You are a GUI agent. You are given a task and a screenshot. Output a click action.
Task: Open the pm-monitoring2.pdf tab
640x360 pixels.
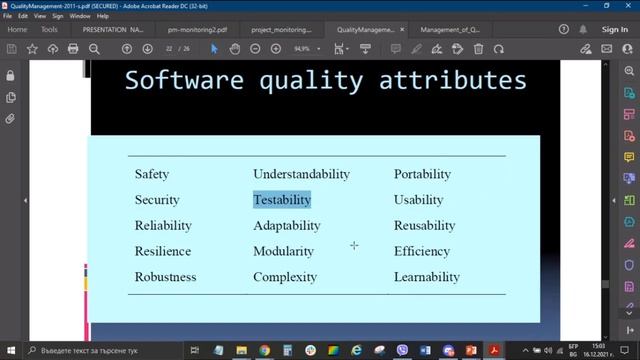198,29
